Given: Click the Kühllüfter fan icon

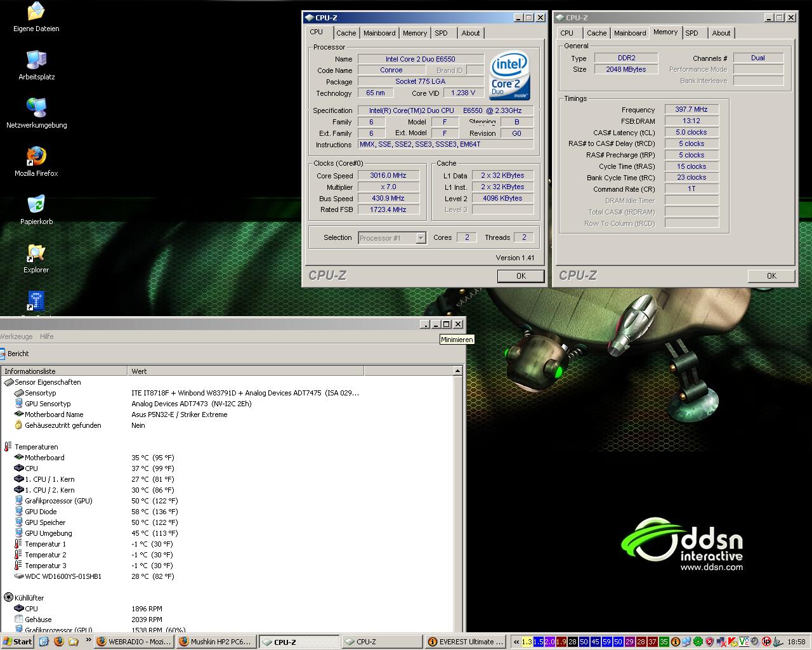Looking at the screenshot, I should [9, 598].
